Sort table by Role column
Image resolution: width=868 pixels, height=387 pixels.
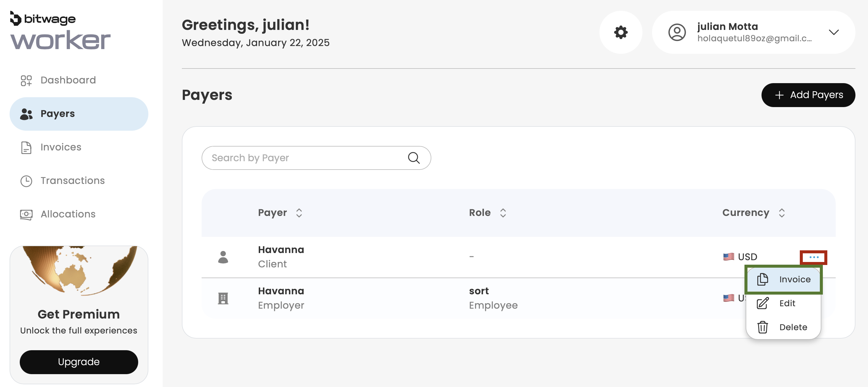pos(503,213)
